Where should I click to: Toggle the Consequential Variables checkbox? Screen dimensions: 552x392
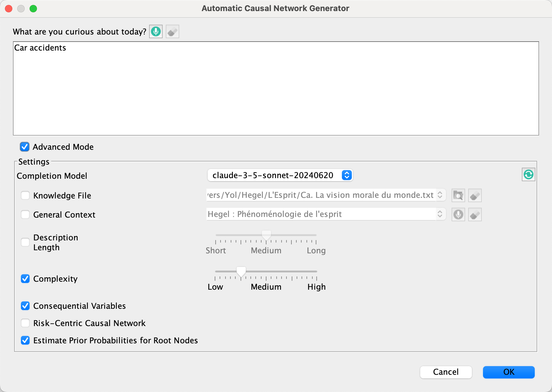[25, 306]
